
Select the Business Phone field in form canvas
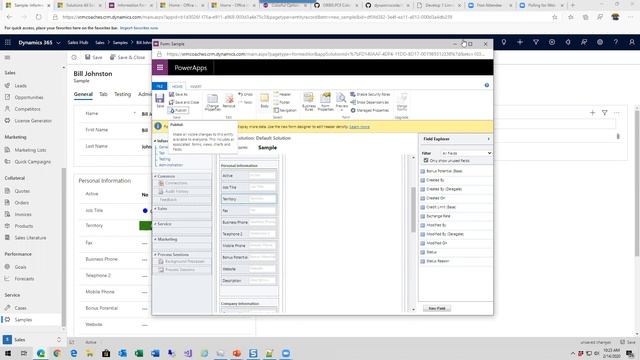click(x=249, y=222)
